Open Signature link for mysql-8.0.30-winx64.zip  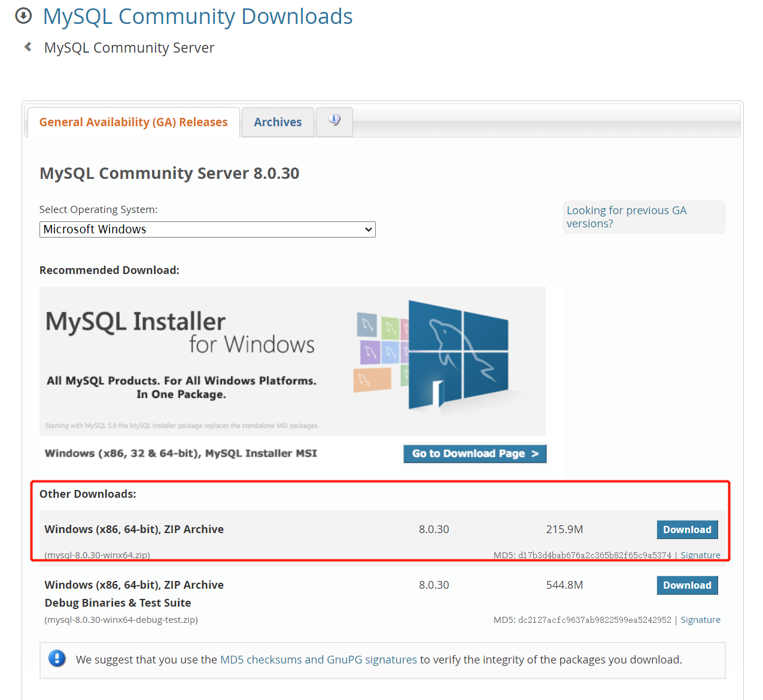coord(700,555)
